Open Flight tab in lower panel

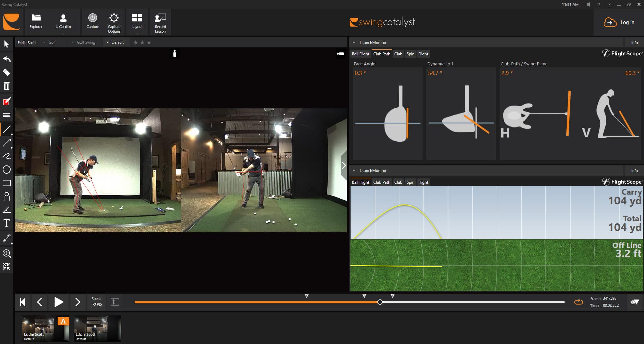click(x=423, y=182)
